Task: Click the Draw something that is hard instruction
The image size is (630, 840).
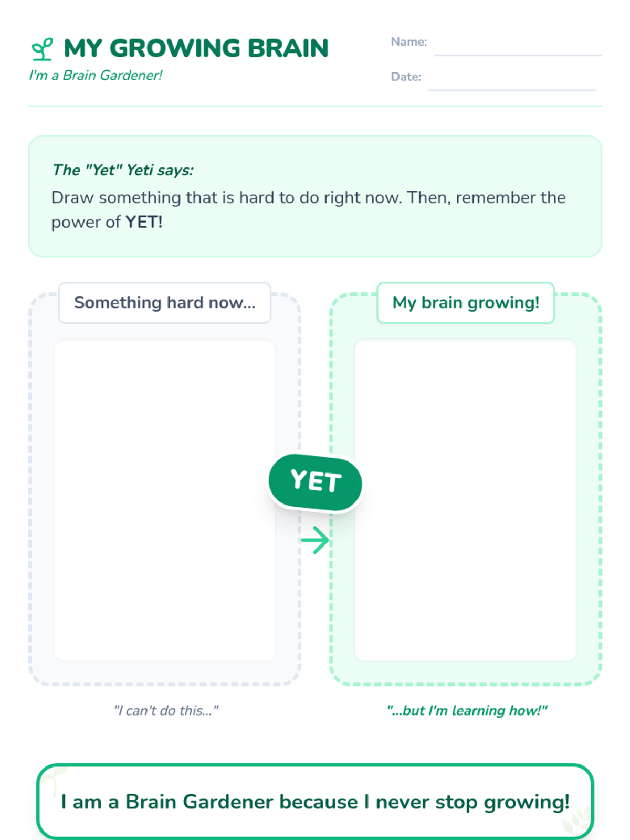Action: 308,209
